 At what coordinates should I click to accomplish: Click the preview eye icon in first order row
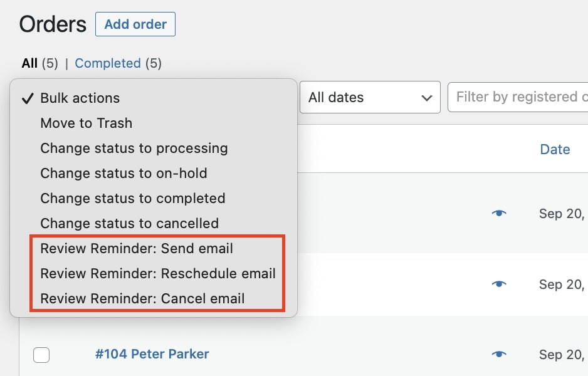[499, 213]
